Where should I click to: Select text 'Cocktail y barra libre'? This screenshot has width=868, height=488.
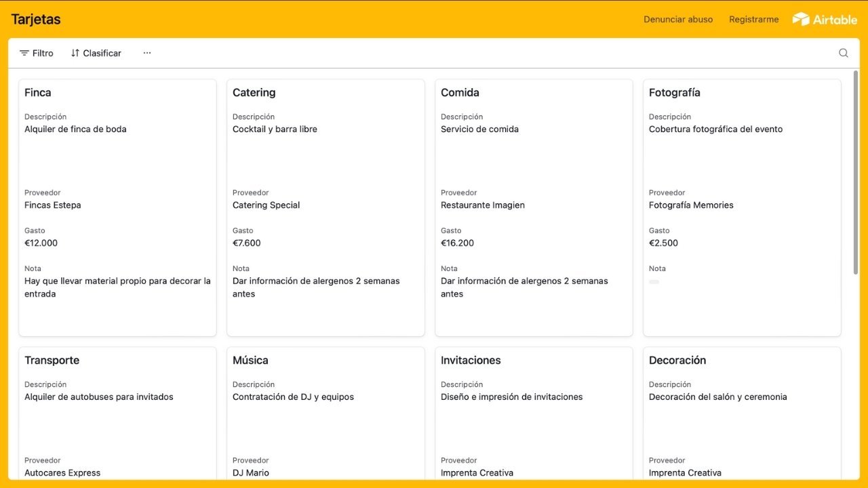[275, 129]
